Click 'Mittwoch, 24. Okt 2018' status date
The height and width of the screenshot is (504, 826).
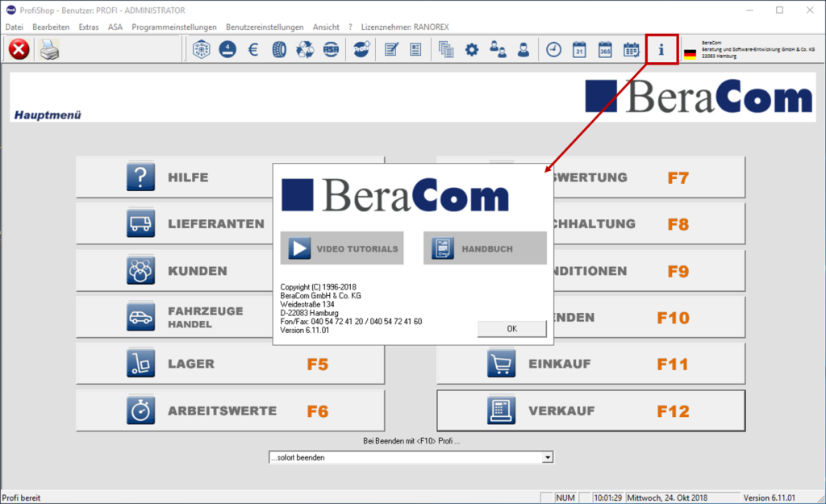point(667,498)
